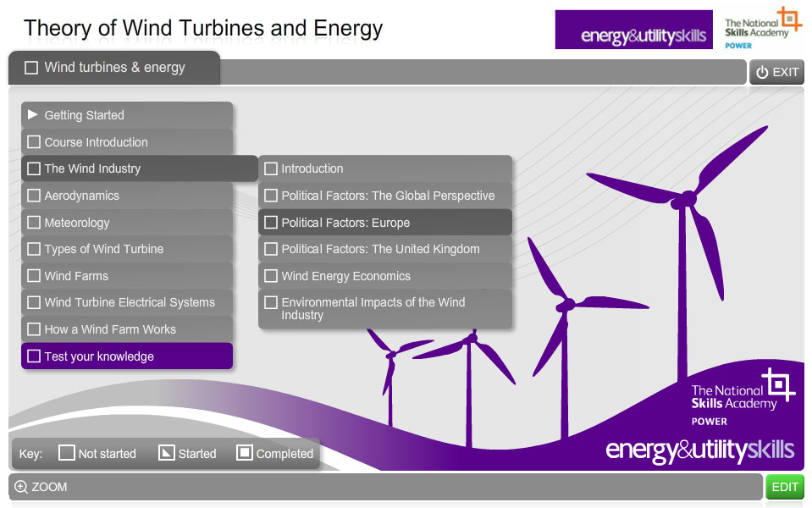
Task: Open Environmental Impacts of the Wind Industry
Action: (x=385, y=309)
